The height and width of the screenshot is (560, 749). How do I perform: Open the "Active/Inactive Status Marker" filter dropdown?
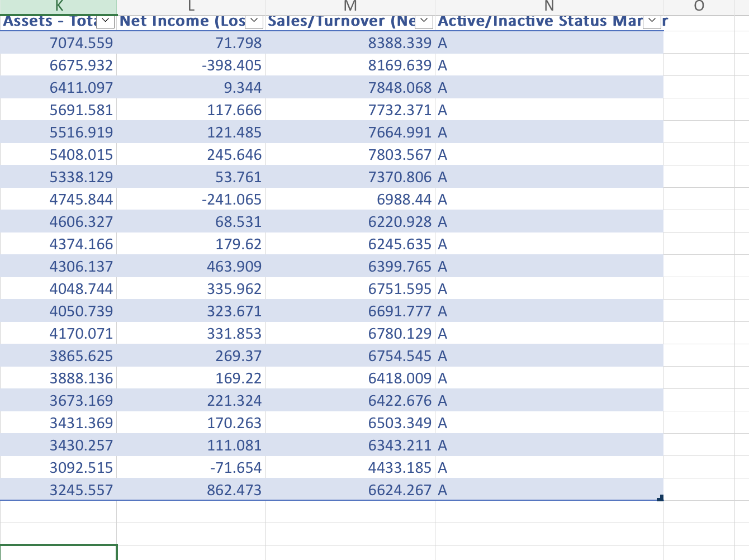[x=651, y=21]
